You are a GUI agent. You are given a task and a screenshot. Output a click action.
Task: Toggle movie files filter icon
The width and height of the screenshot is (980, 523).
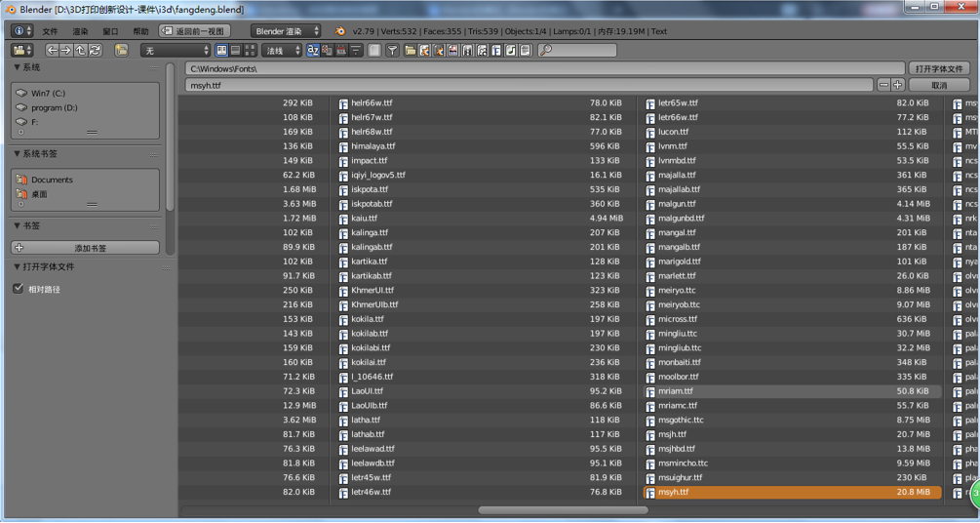467,50
